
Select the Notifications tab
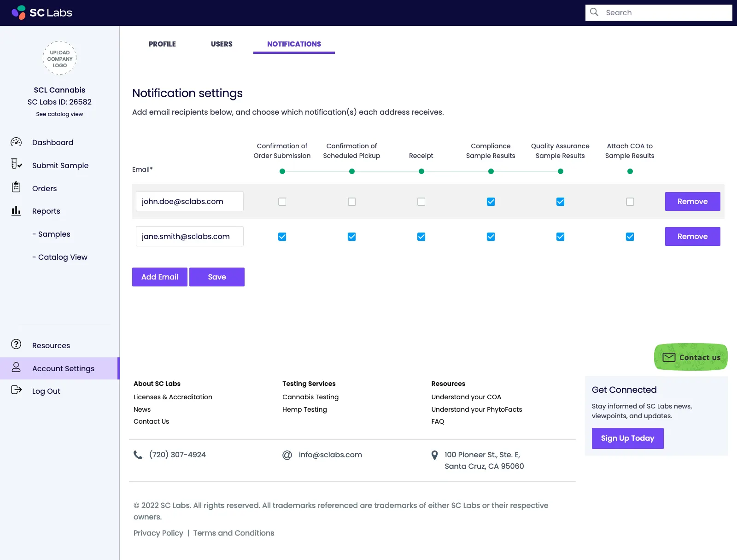pyautogui.click(x=294, y=44)
